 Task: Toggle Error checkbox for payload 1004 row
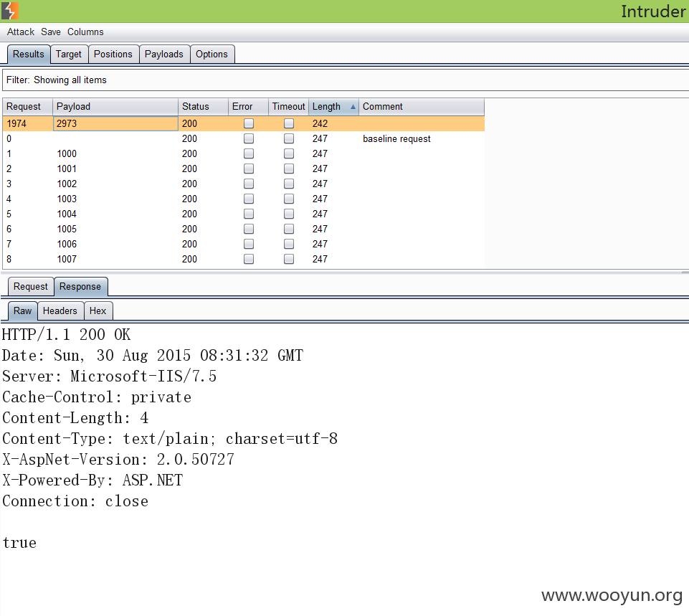(x=249, y=214)
